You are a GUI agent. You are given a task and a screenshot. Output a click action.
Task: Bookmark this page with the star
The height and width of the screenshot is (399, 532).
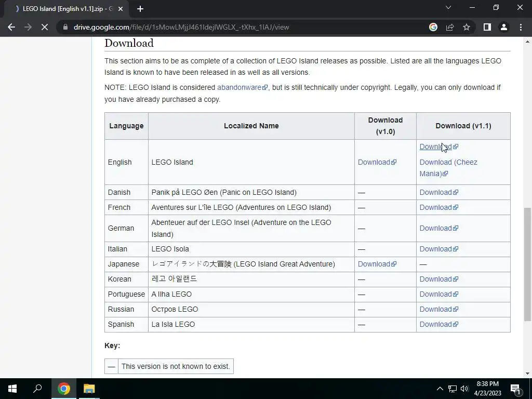pos(467,27)
